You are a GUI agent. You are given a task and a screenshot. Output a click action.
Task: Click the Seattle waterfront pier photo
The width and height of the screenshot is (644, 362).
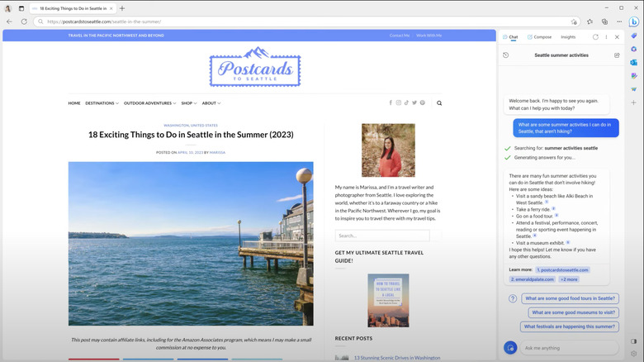click(x=191, y=244)
